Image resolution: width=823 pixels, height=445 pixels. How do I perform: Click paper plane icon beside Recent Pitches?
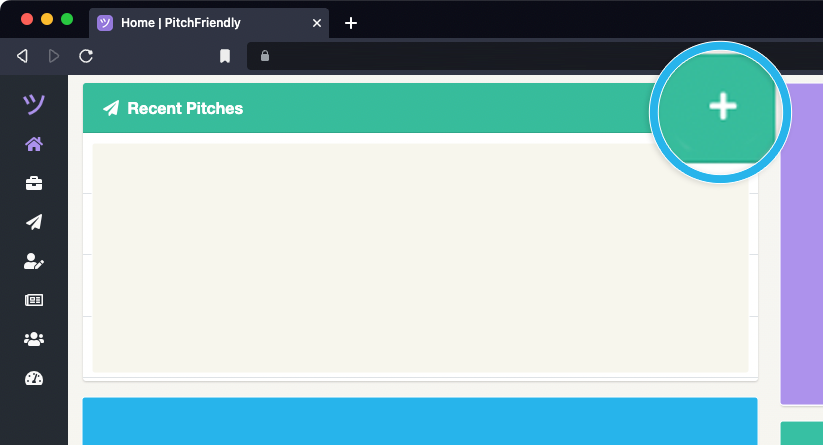coord(111,108)
